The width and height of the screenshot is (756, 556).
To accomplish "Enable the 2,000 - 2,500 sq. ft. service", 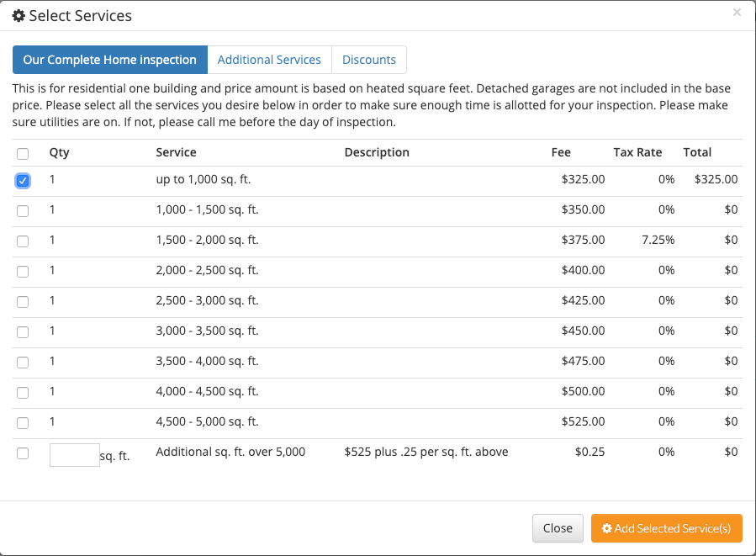I will (23, 272).
